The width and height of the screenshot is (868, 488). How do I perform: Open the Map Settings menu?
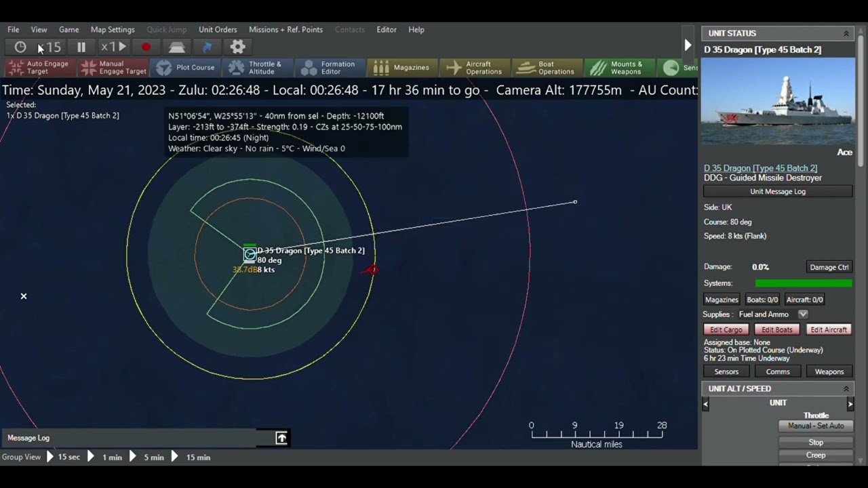[x=113, y=30]
